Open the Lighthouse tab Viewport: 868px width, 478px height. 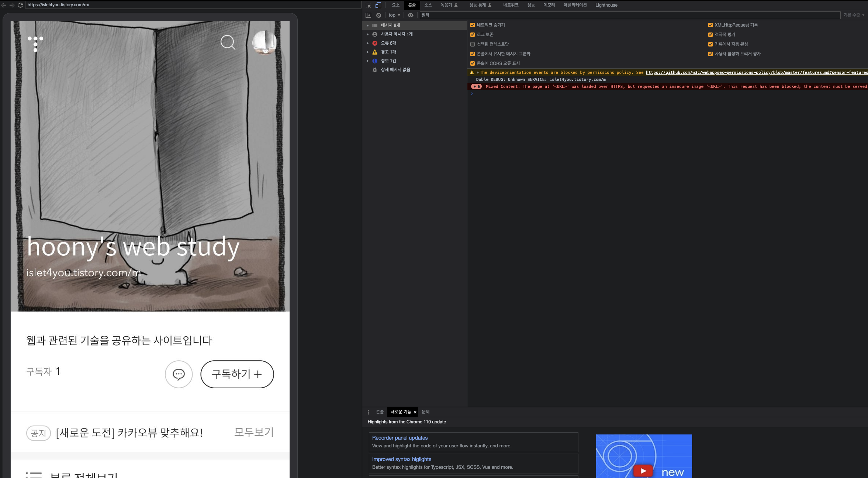(606, 5)
